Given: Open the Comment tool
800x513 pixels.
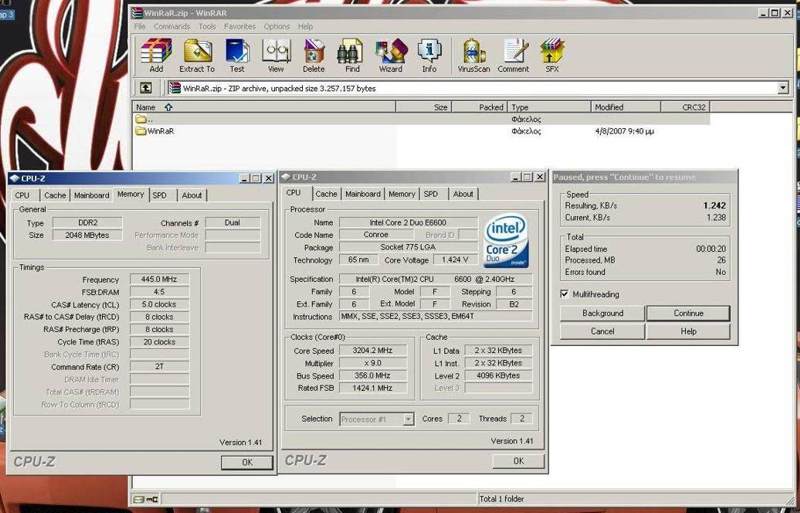Looking at the screenshot, I should 513,55.
